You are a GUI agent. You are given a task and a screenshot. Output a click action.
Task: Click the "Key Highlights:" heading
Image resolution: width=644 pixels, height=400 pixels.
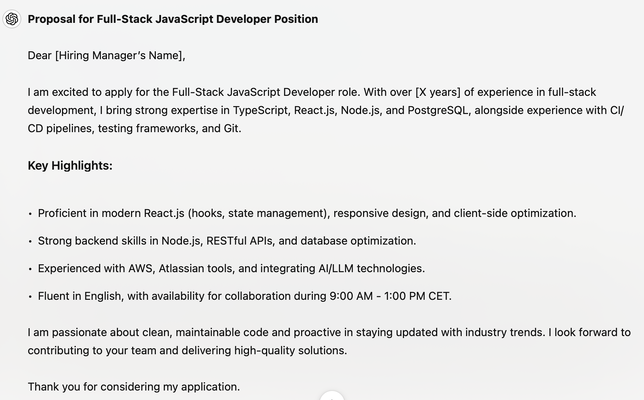coord(70,166)
